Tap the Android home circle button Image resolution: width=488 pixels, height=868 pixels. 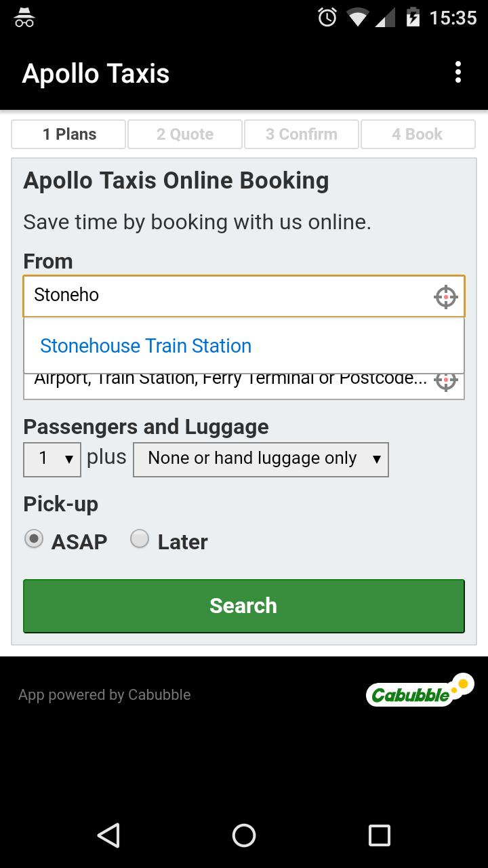(x=244, y=835)
